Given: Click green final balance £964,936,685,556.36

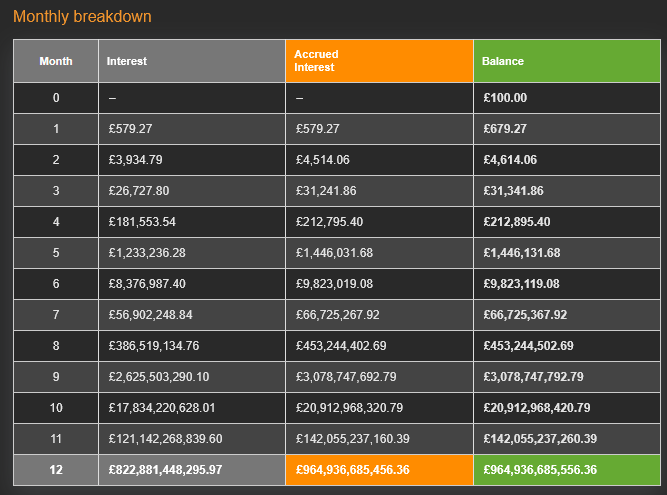Looking at the screenshot, I should pos(540,470).
